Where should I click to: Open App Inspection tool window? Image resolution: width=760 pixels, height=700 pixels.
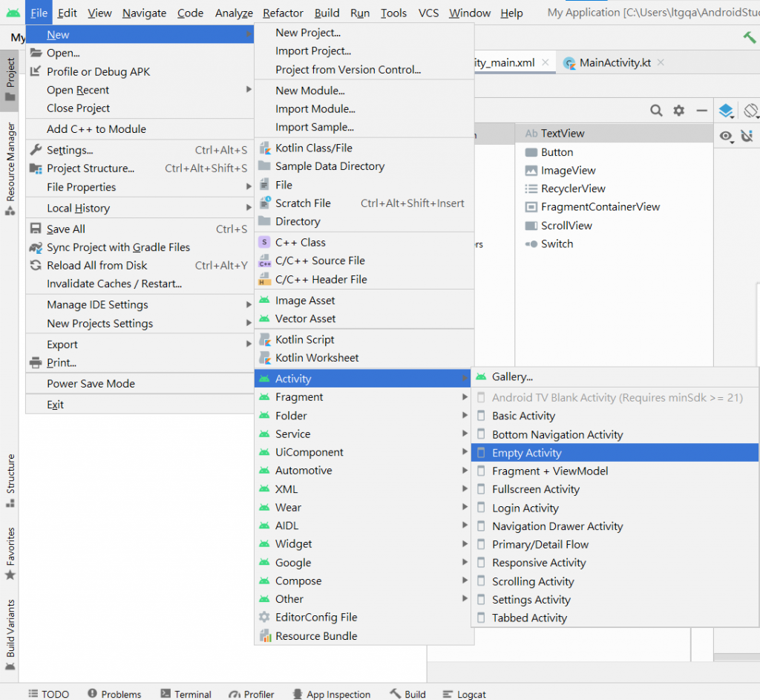[332, 694]
